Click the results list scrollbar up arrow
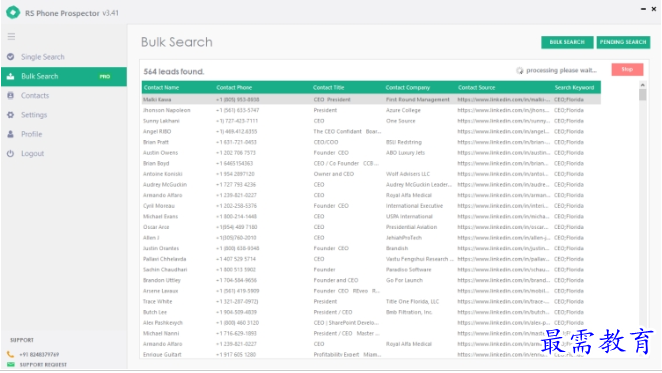662x373 pixels. click(x=643, y=85)
